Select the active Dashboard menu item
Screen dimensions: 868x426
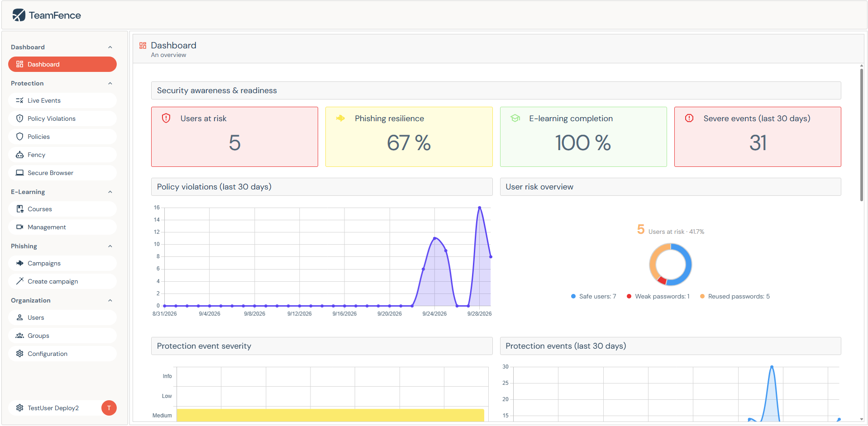62,64
